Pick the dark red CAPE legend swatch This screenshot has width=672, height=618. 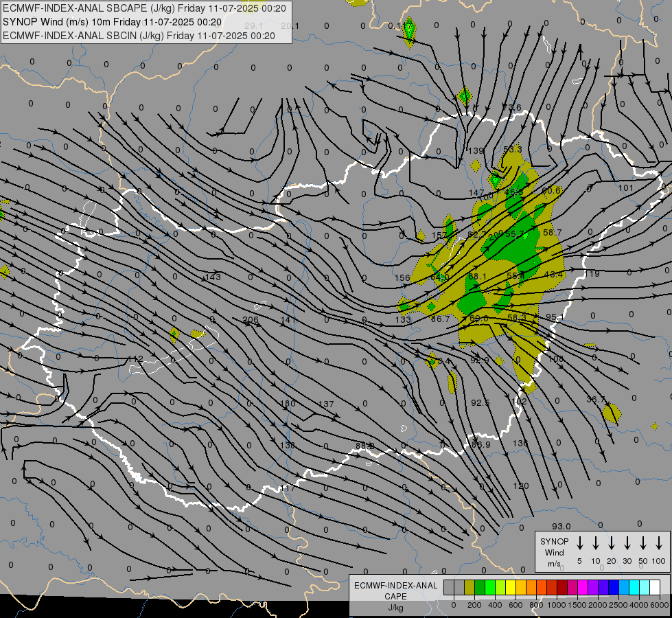[x=562, y=587]
